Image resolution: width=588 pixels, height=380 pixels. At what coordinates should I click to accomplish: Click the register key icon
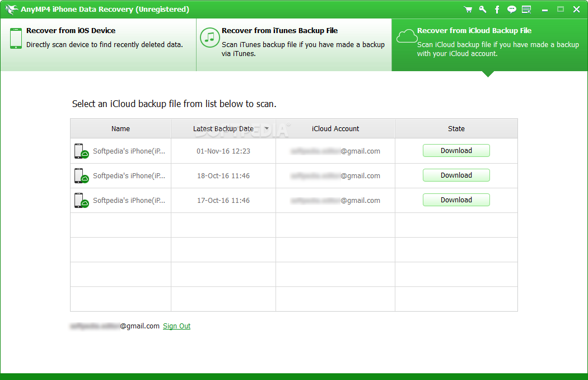coord(483,10)
